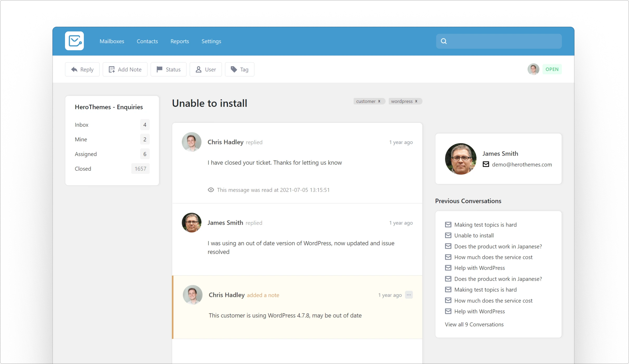629x364 pixels.
Task: Remove the customer tag
Action: pyautogui.click(x=379, y=101)
